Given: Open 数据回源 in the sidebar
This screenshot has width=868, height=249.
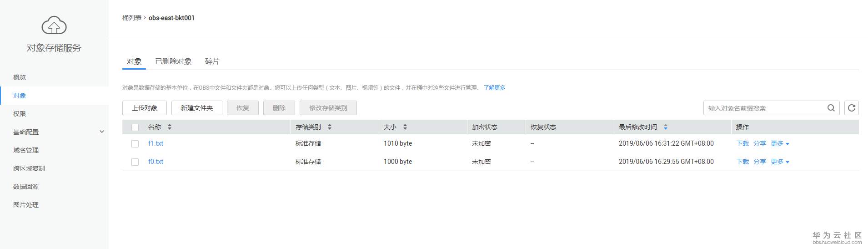Looking at the screenshot, I should tap(26, 187).
